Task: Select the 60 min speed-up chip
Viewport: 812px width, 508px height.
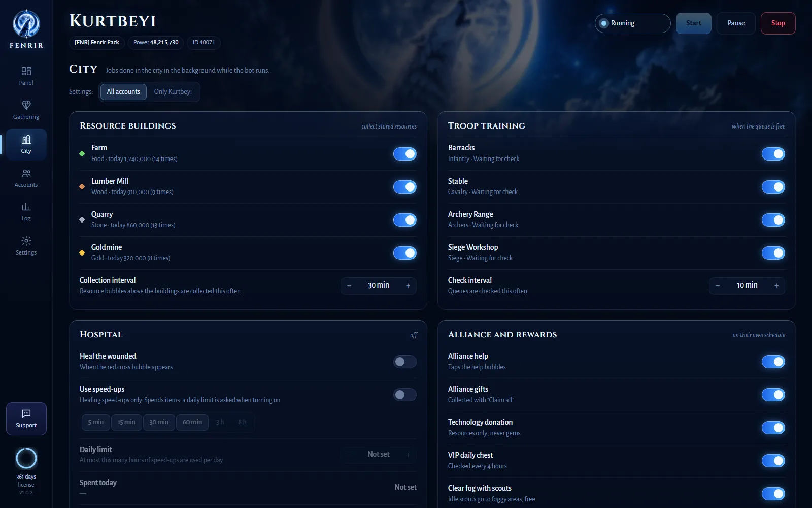Action: (x=192, y=422)
